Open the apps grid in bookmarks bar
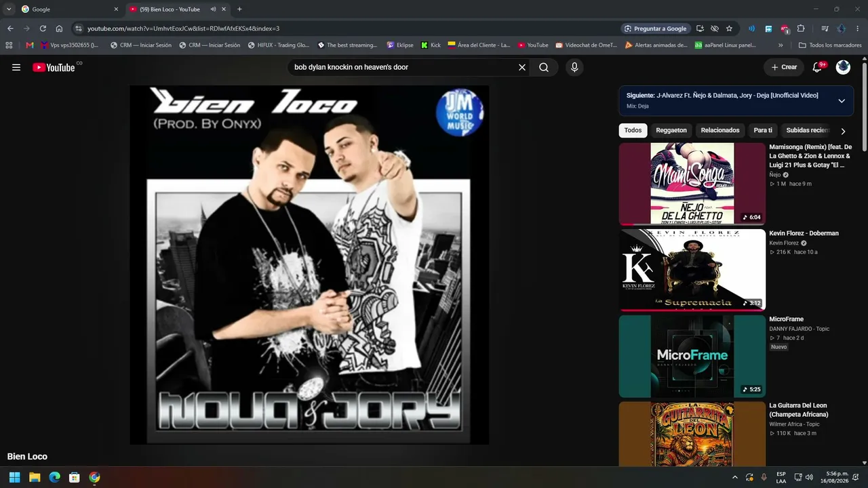Screen dimensions: 868x488 point(9,45)
